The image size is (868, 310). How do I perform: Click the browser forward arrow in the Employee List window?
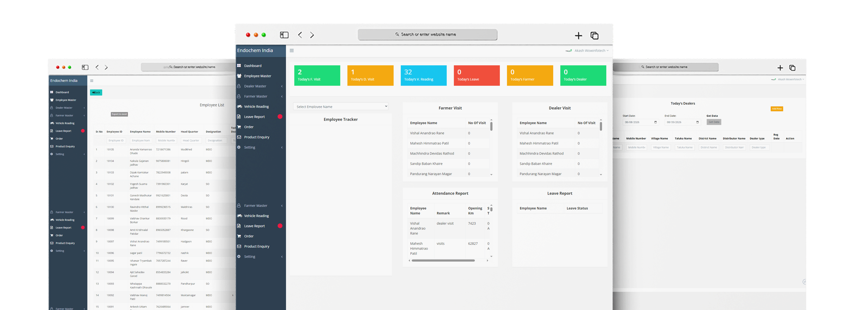click(106, 67)
